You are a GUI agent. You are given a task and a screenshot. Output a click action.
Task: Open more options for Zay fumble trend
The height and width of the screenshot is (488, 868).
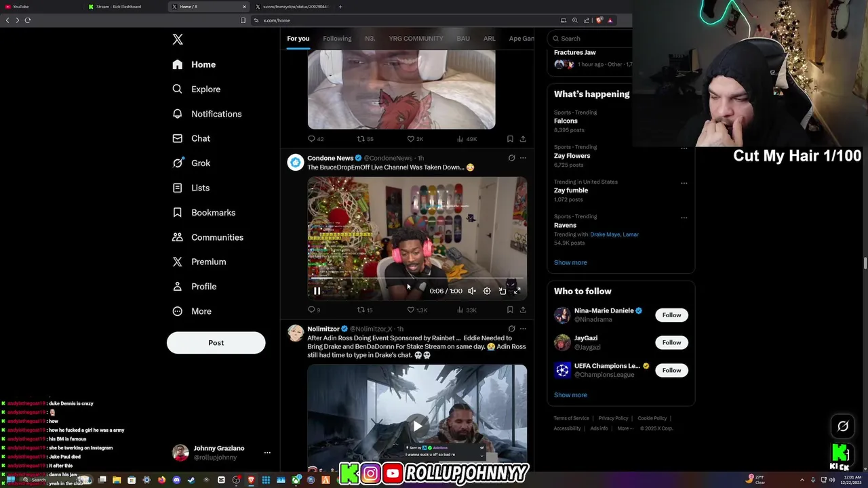pyautogui.click(x=684, y=182)
